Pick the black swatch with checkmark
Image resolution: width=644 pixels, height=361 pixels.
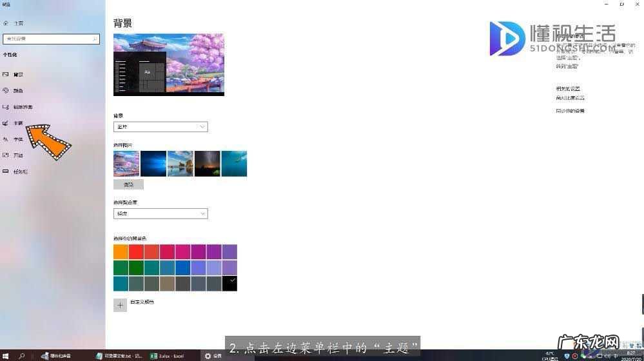point(229,284)
